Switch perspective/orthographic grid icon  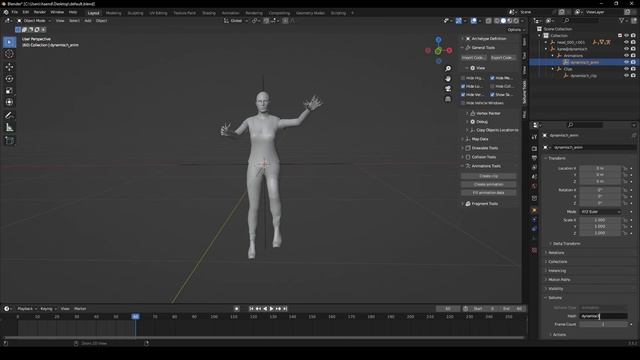(448, 99)
